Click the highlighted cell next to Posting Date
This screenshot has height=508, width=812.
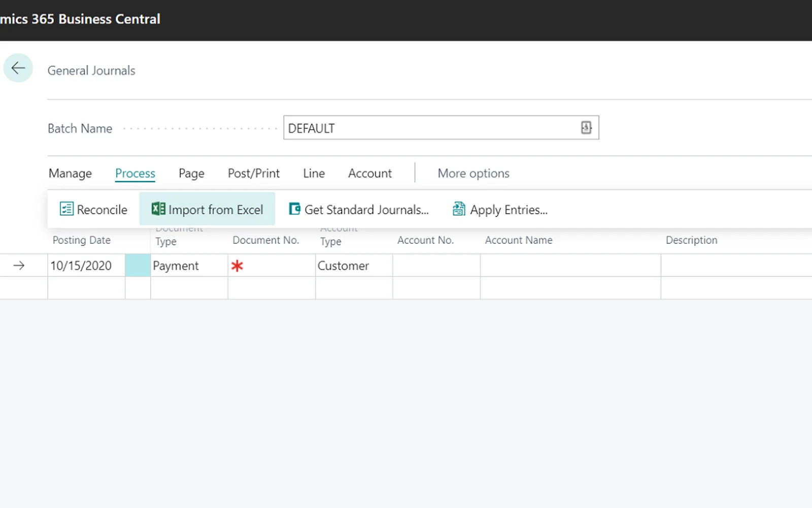click(138, 265)
